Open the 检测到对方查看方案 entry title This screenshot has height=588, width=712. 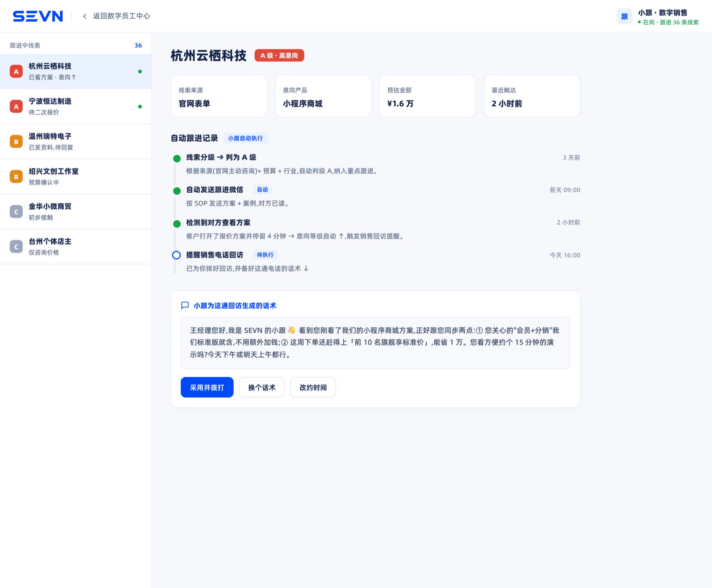pos(218,222)
